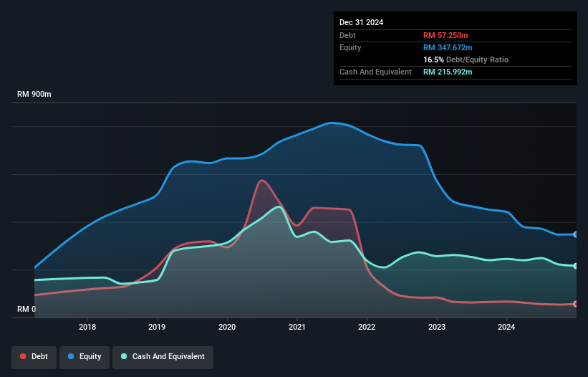Click the 2020 x-axis label
This screenshot has height=377, width=588.
pyautogui.click(x=227, y=327)
